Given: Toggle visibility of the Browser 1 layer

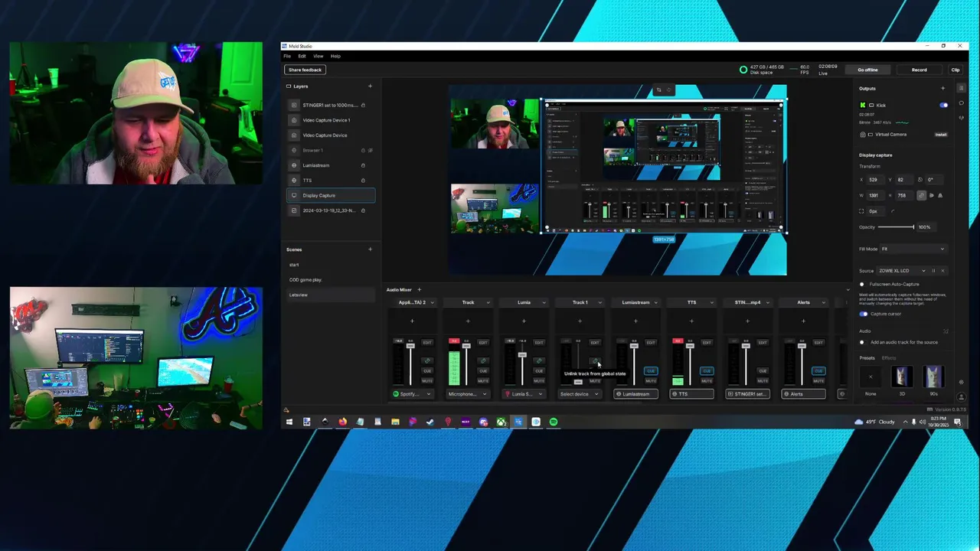Looking at the screenshot, I should coord(371,150).
